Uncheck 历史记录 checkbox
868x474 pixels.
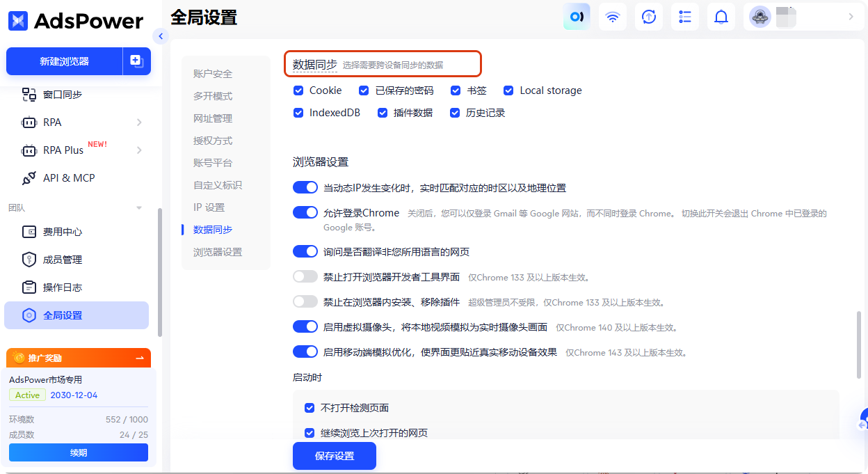[456, 113]
